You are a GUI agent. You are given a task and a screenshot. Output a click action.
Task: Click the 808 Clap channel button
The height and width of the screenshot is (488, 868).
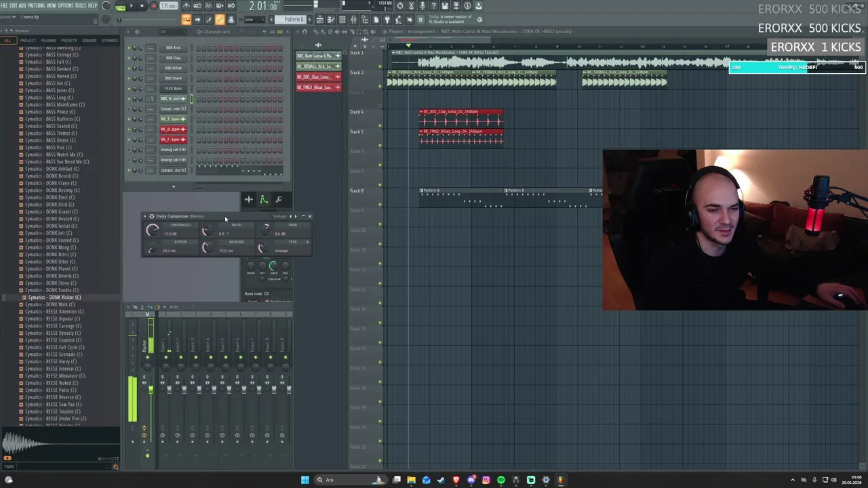(x=173, y=58)
